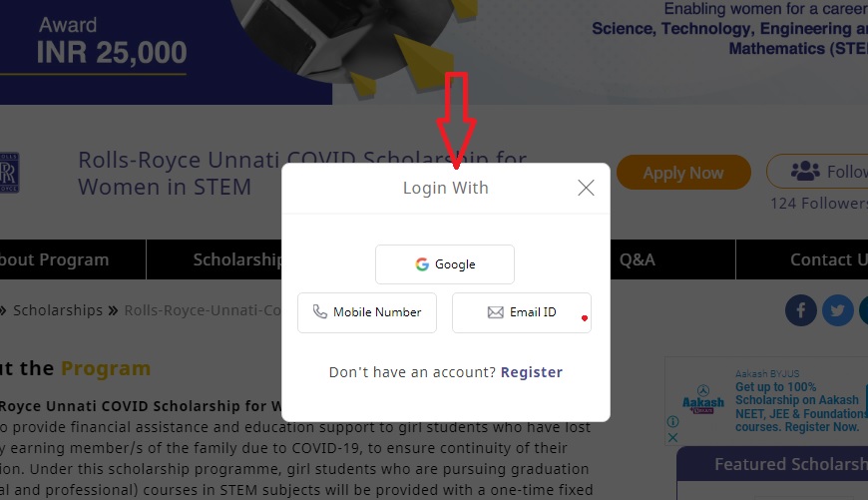Switch to the Q&A tab
Viewport: 868px width, 500px height.
pos(638,259)
